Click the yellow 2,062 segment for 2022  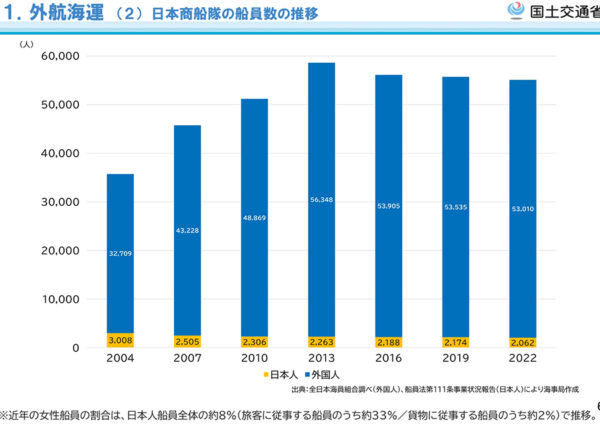(522, 342)
